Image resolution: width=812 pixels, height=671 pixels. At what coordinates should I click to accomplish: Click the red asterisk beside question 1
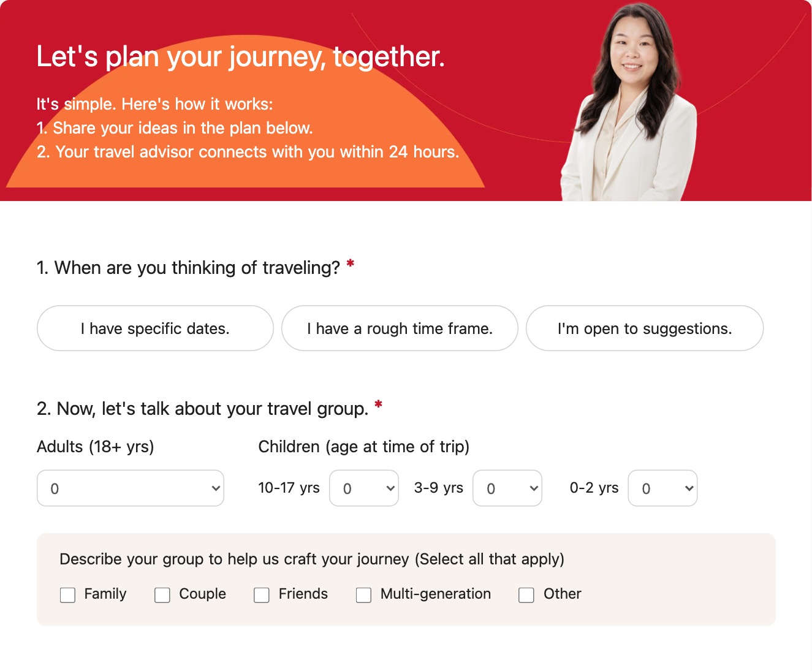pyautogui.click(x=351, y=264)
